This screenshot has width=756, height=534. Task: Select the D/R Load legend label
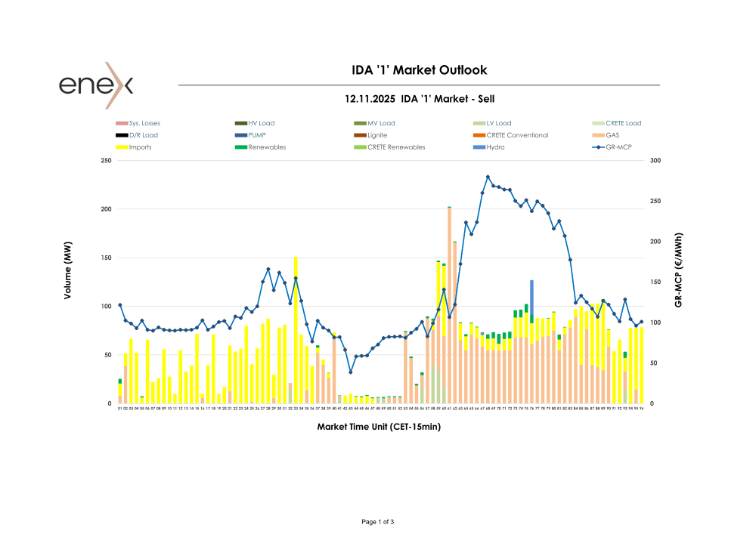[144, 135]
